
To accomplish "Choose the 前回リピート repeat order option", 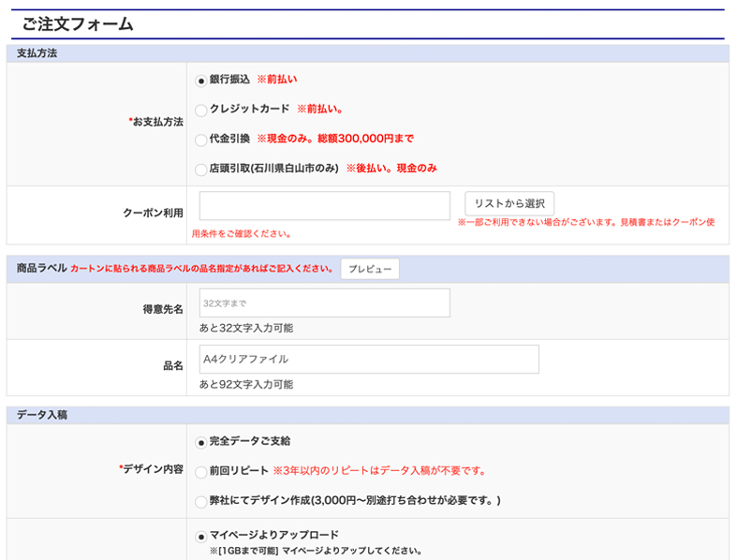I will pos(201,472).
